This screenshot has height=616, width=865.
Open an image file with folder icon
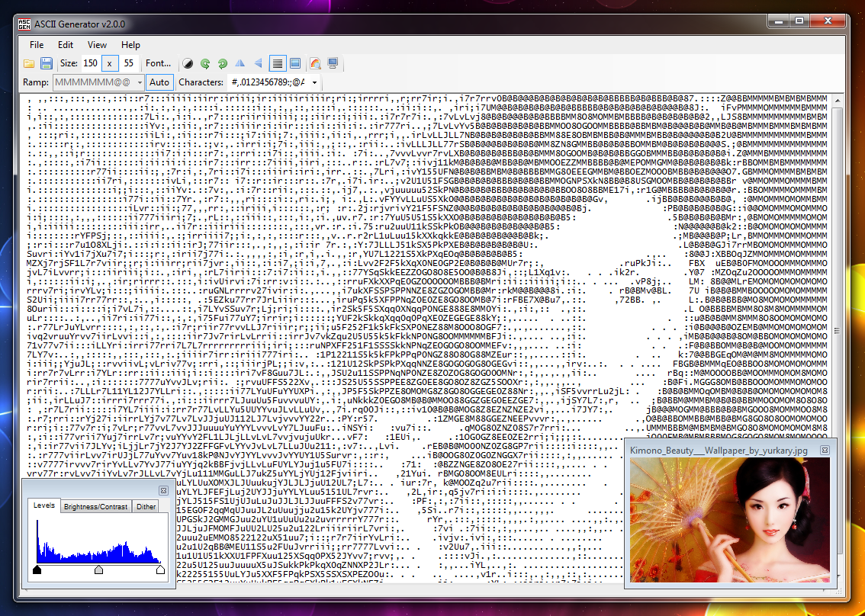(29, 63)
